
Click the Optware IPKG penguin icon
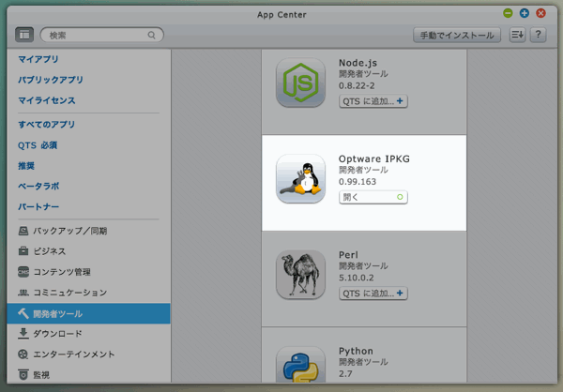300,178
